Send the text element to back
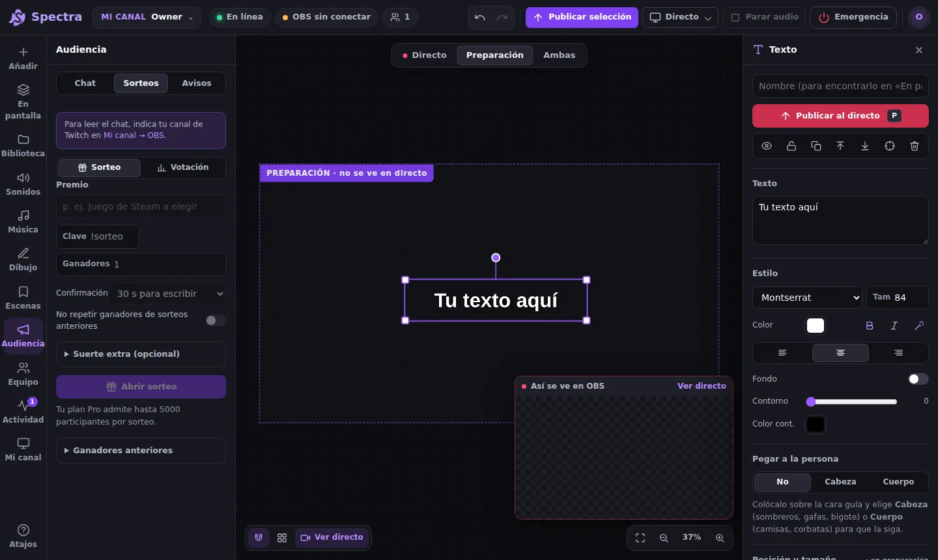This screenshot has width=938, height=560. (x=865, y=146)
